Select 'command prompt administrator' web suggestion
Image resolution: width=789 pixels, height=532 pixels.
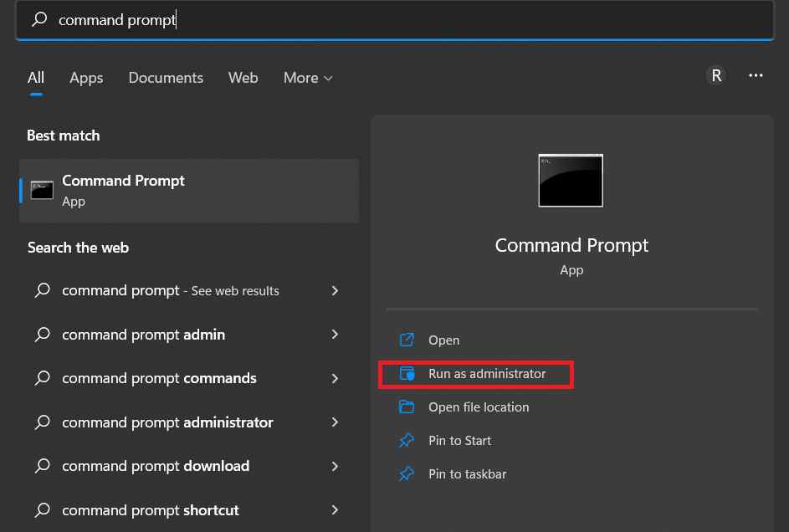coord(189,422)
